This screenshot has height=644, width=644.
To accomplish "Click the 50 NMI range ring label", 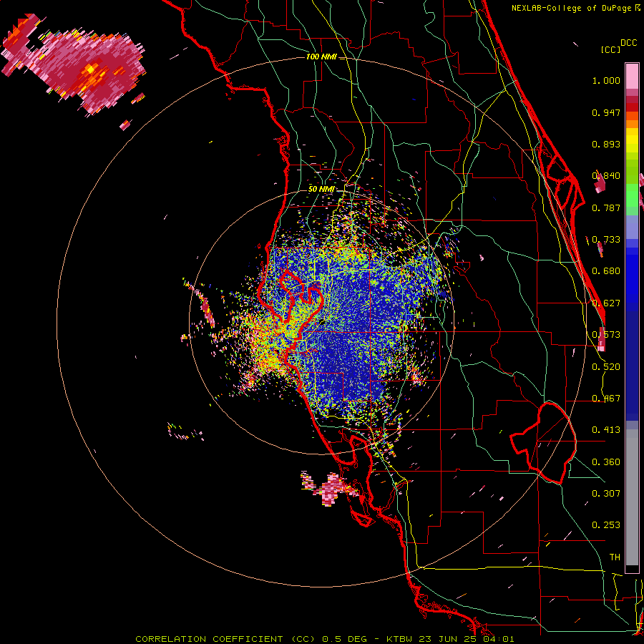I will coord(321,189).
